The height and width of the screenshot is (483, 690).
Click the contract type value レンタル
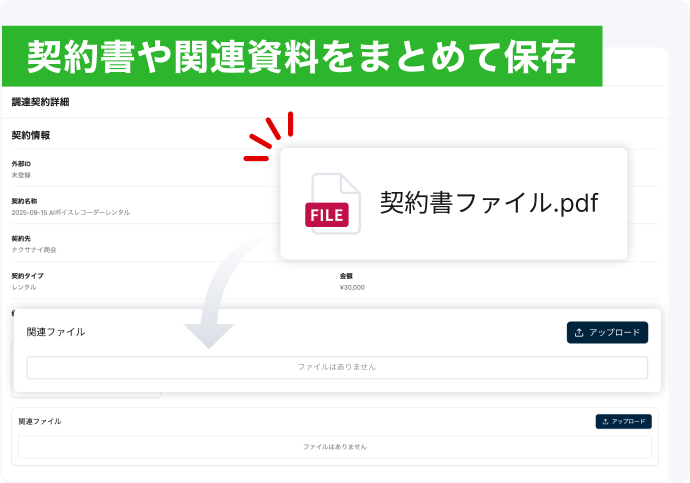(x=24, y=287)
